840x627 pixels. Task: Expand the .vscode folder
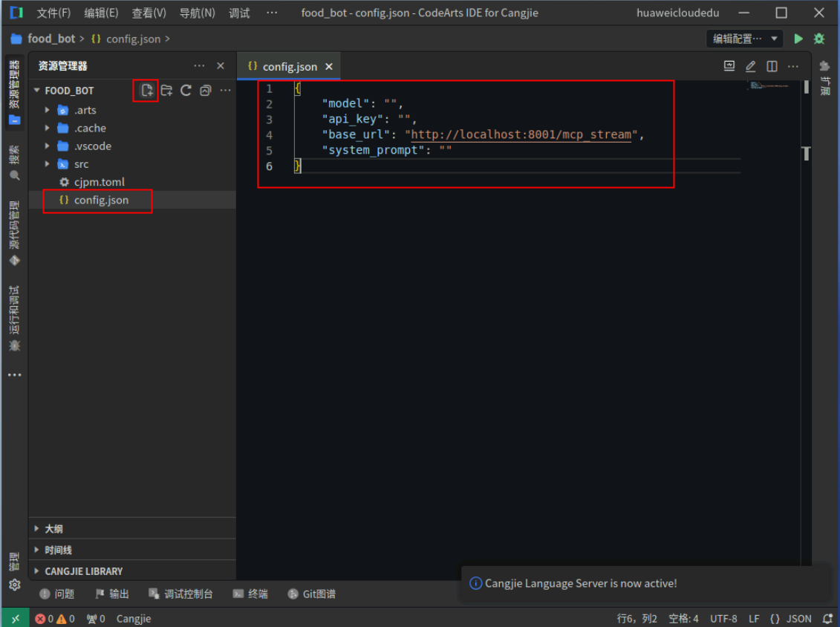[x=47, y=146]
